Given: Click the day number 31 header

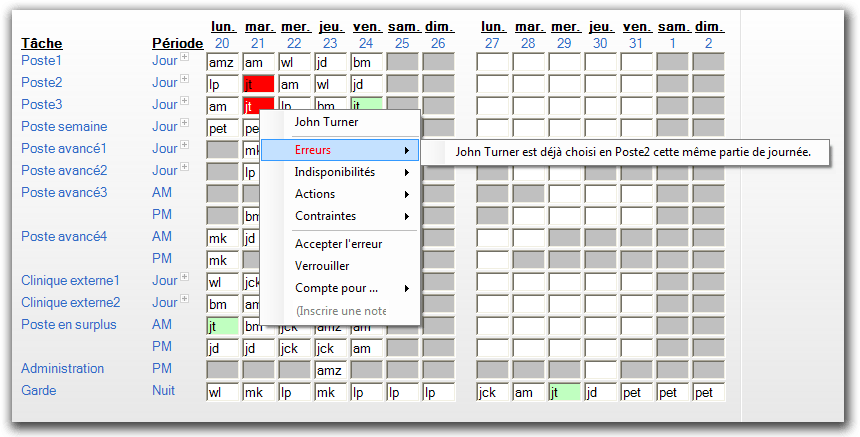Looking at the screenshot, I should [x=636, y=43].
